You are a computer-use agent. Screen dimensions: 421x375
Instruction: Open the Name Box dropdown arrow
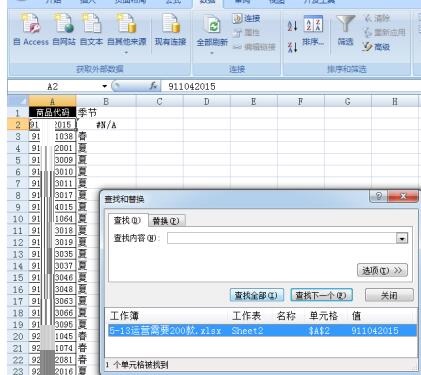point(105,86)
